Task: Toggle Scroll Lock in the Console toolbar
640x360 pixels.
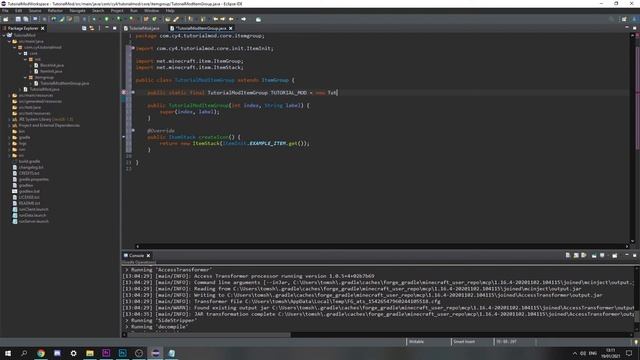Action: click(x=576, y=256)
